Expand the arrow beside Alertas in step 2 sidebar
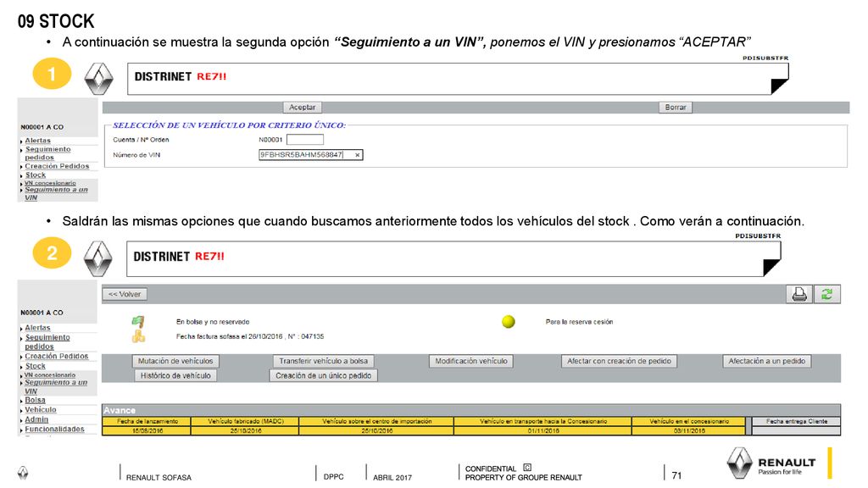The image size is (868, 488). 21,329
